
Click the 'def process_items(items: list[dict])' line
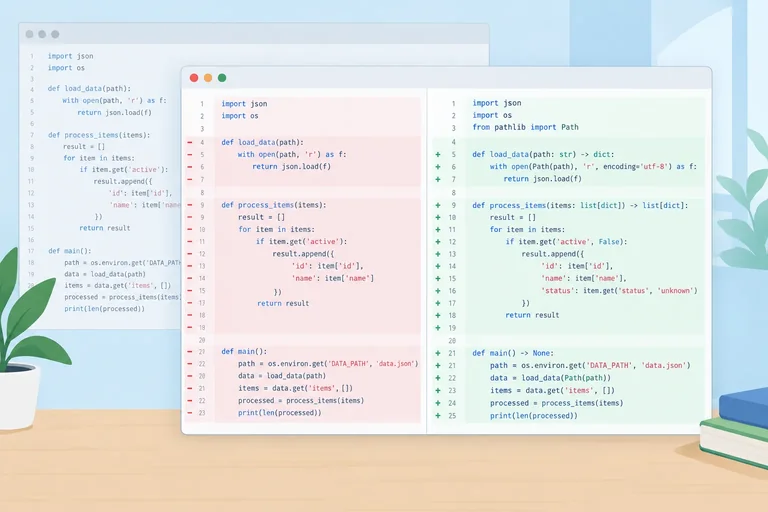(580, 205)
